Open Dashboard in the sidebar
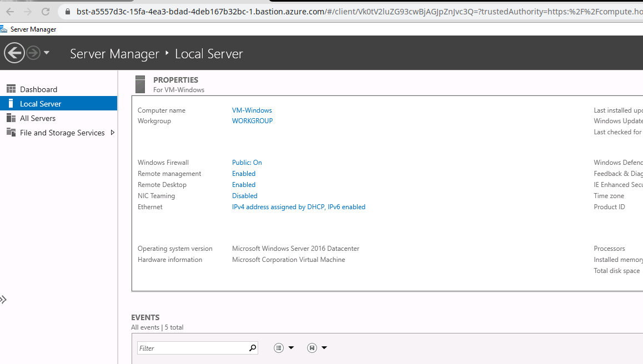The width and height of the screenshot is (643, 364). click(x=38, y=89)
